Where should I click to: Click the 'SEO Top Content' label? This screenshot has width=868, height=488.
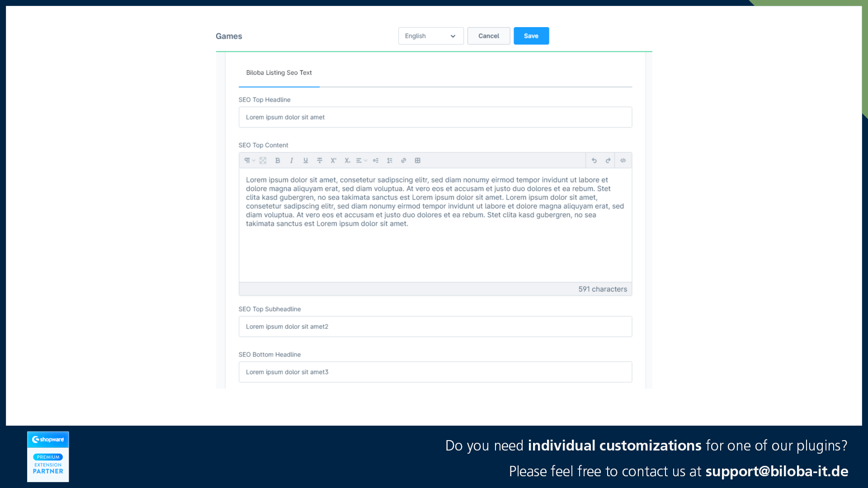(263, 145)
